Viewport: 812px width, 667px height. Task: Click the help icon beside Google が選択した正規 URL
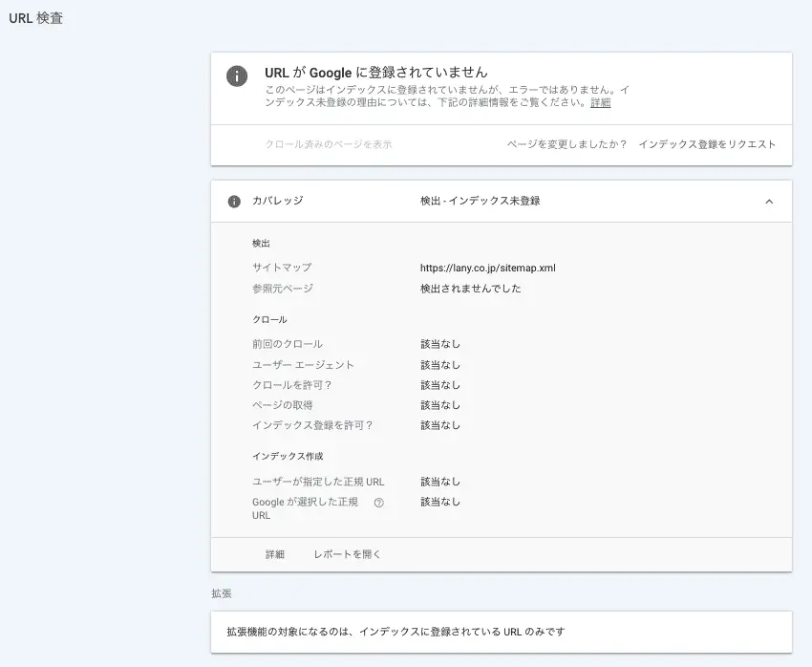[x=379, y=503]
